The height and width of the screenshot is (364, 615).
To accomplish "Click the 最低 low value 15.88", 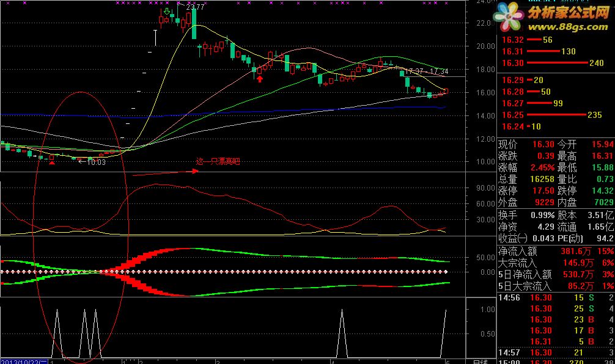I will click(603, 167).
